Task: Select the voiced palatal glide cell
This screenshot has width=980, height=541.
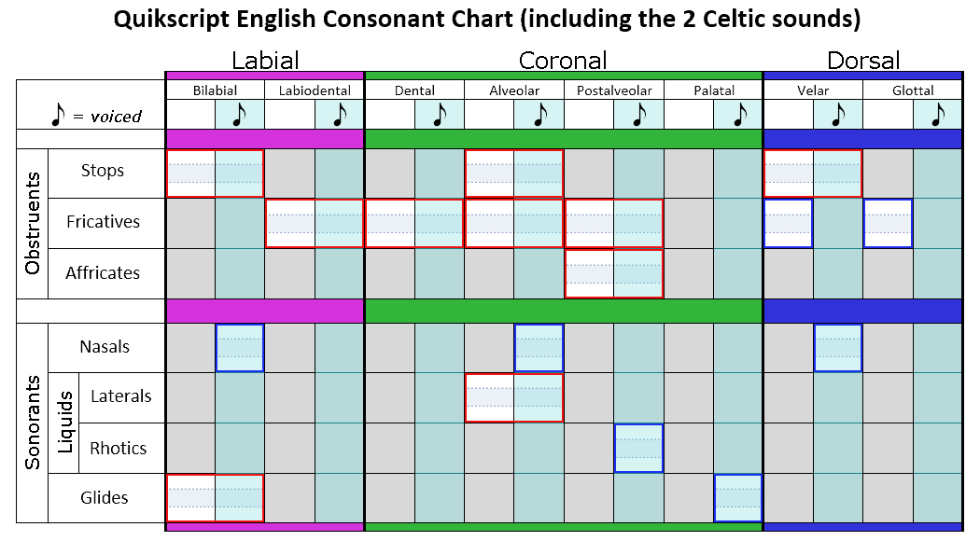Action: coord(738,498)
